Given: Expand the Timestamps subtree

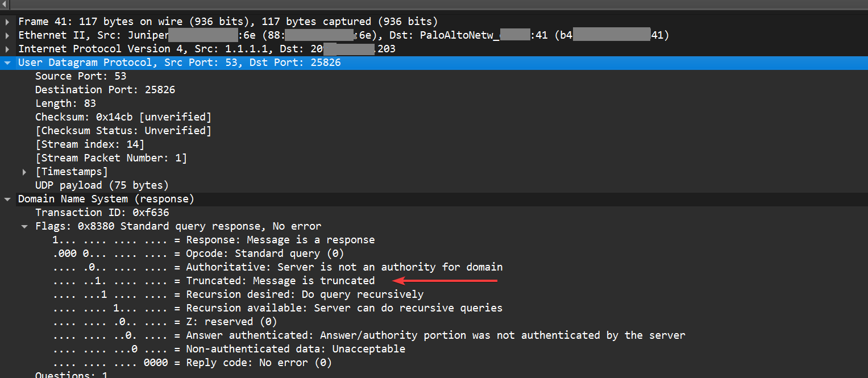Looking at the screenshot, I should pyautogui.click(x=24, y=171).
